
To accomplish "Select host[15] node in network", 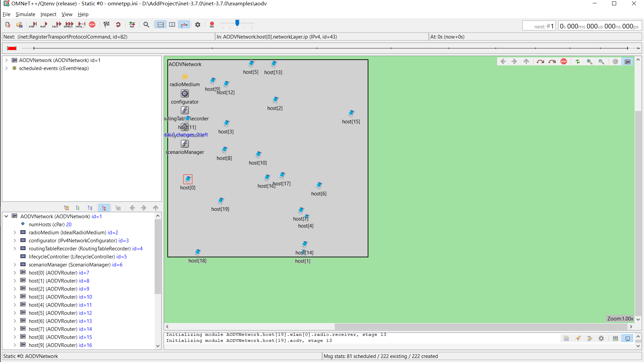I will click(x=351, y=113).
